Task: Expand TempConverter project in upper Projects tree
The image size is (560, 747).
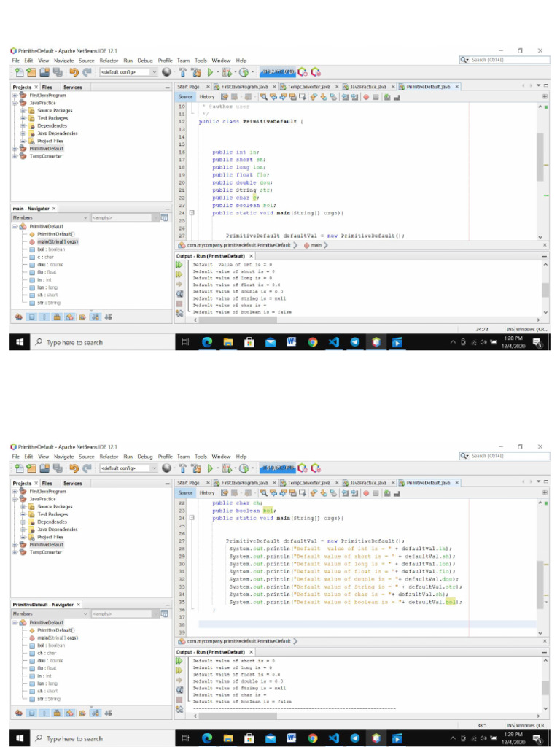Action: pyautogui.click(x=15, y=156)
